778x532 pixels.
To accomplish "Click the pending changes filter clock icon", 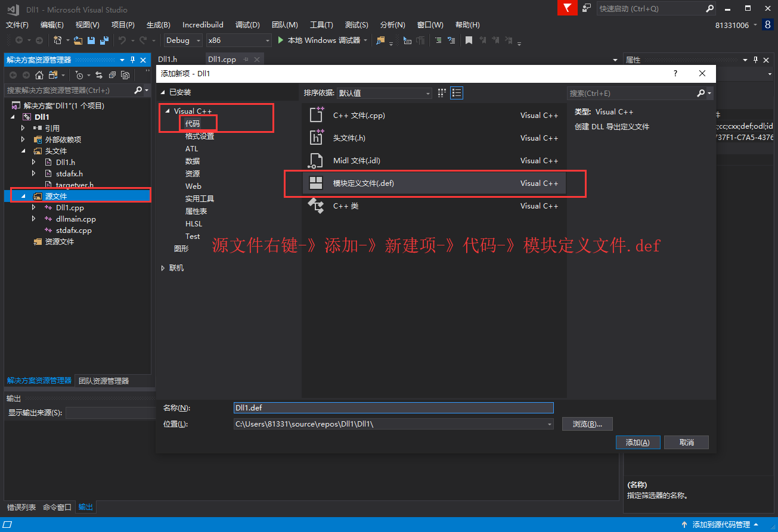I will pos(79,75).
